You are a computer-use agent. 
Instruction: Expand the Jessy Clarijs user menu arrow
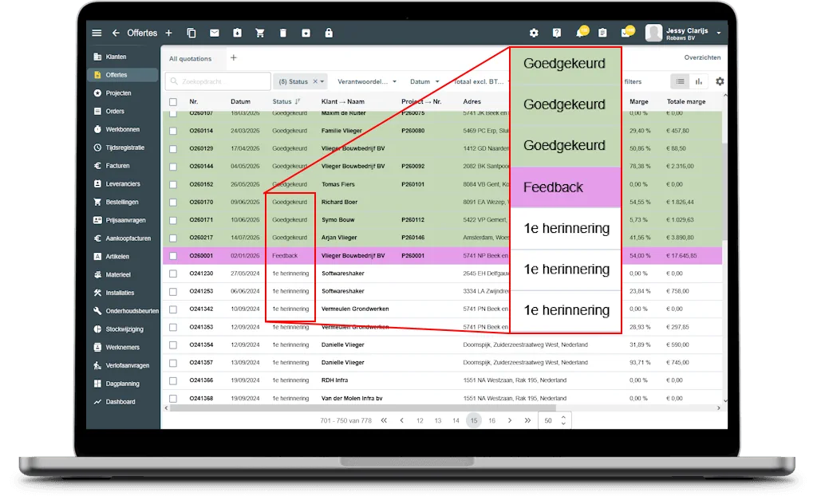719,33
